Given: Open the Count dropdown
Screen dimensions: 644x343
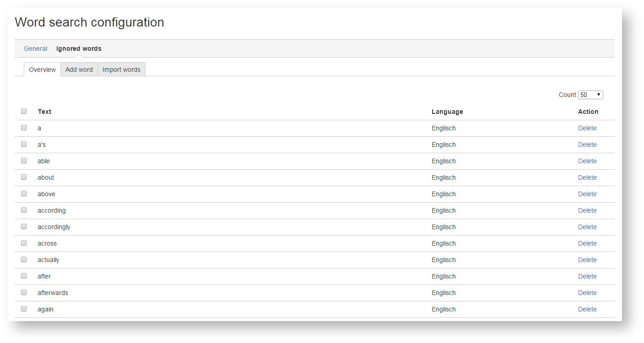Looking at the screenshot, I should 590,95.
